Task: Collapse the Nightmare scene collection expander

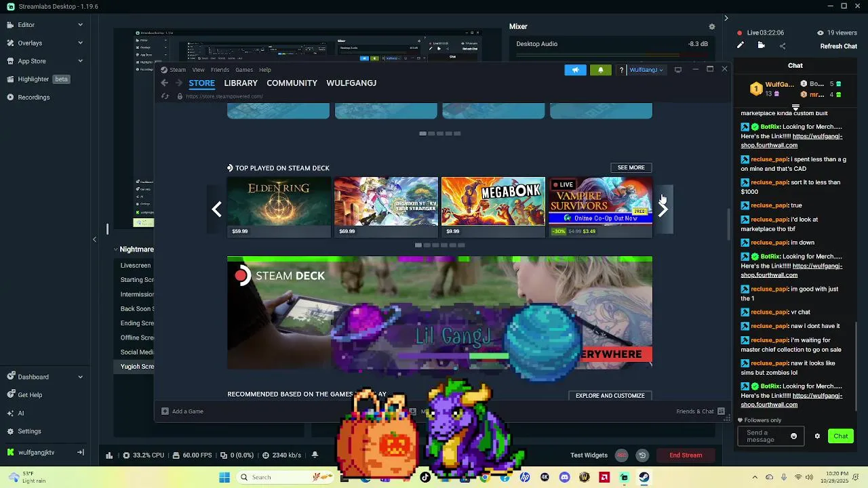Action: click(115, 249)
